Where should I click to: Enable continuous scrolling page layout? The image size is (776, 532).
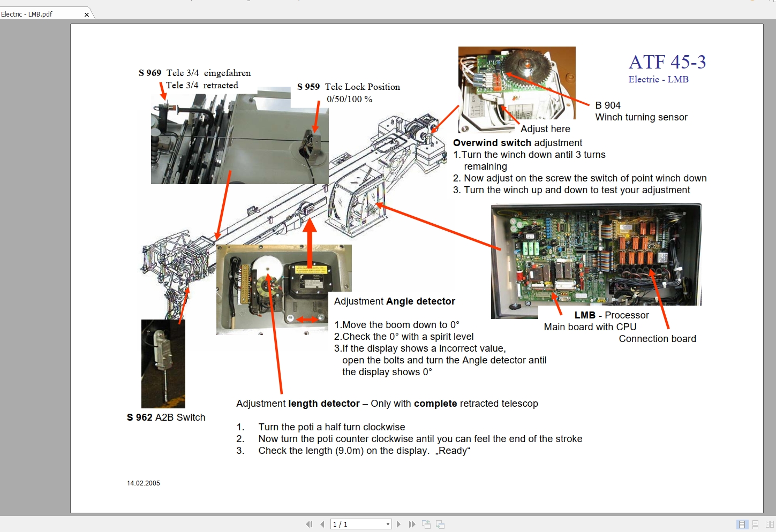756,525
